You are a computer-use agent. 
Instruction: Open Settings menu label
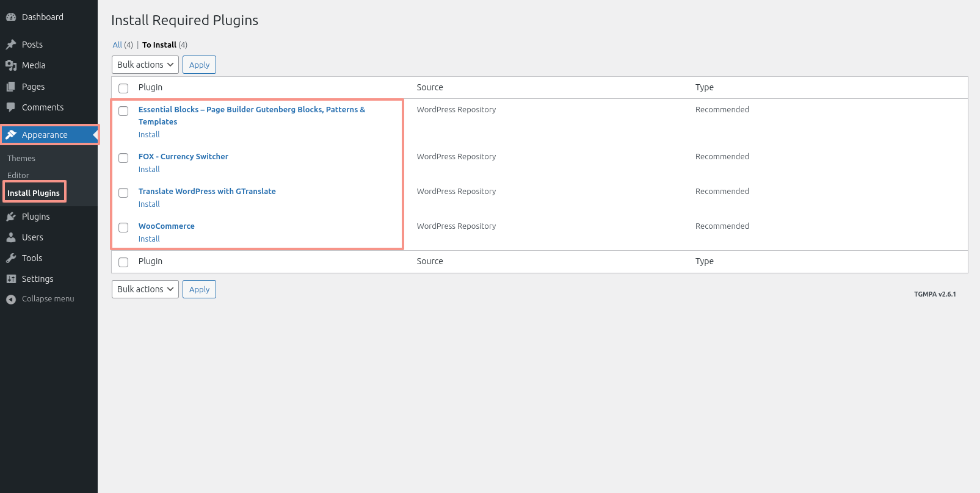click(38, 279)
